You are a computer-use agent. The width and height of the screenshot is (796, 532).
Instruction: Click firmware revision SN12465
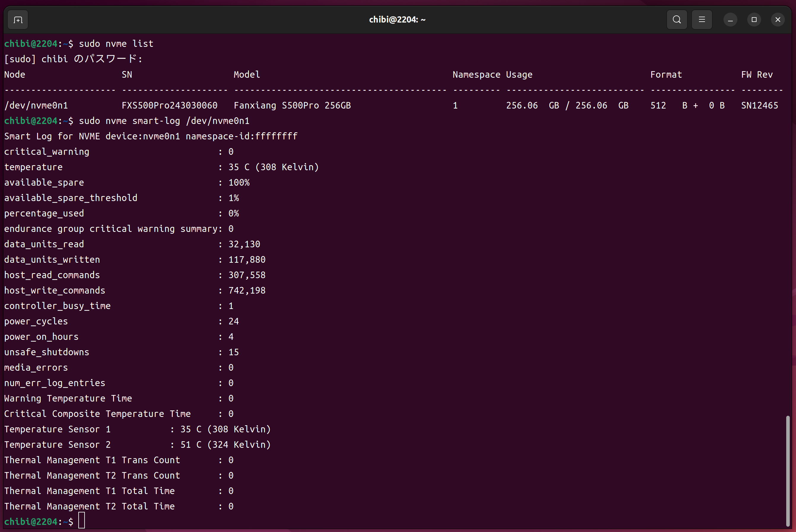coord(759,106)
